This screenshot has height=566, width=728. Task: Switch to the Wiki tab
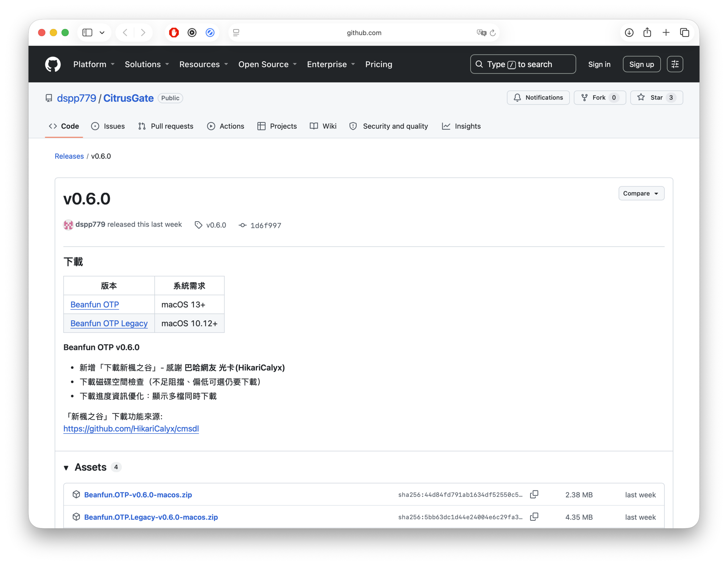pyautogui.click(x=323, y=126)
